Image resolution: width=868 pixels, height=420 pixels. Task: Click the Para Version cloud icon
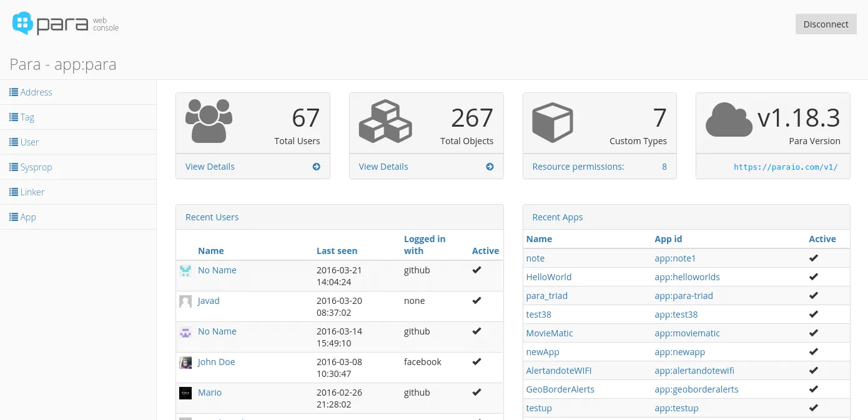[x=728, y=119]
